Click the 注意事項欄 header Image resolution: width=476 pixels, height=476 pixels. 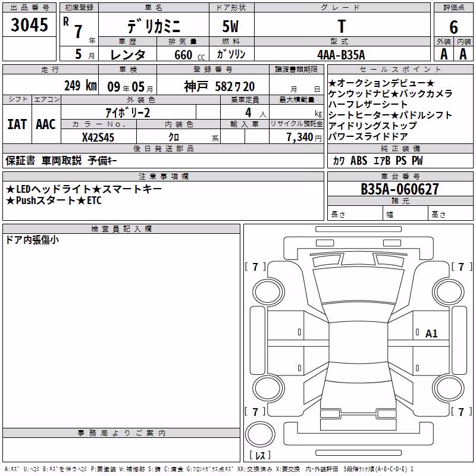coord(163,176)
